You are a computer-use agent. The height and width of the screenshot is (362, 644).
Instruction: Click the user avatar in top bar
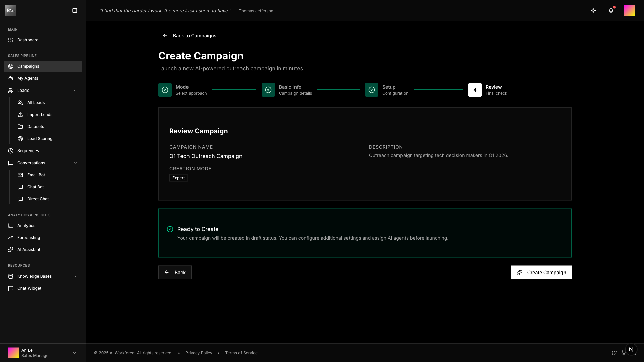(x=629, y=11)
